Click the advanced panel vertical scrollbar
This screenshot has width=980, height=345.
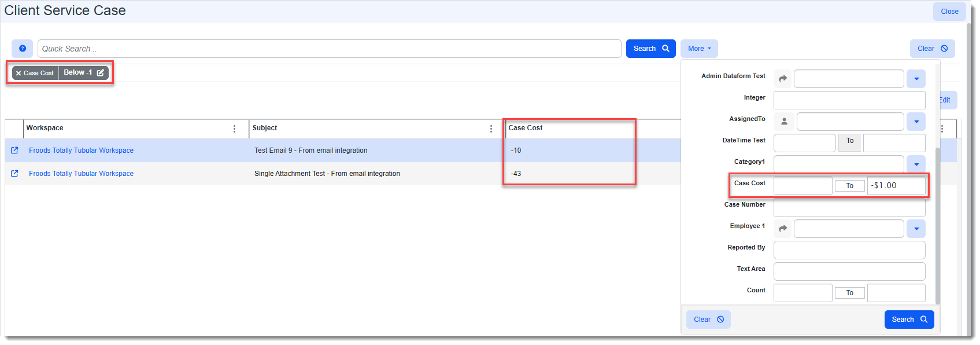[937, 226]
